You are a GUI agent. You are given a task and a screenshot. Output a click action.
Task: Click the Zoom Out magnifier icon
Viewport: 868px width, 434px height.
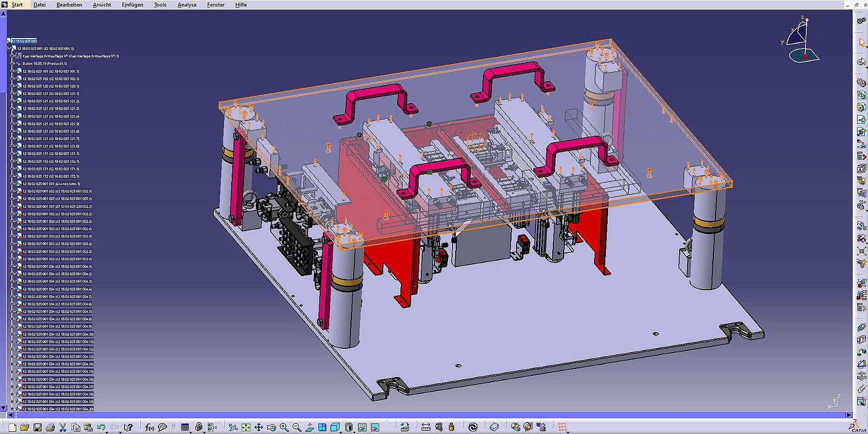(x=297, y=427)
